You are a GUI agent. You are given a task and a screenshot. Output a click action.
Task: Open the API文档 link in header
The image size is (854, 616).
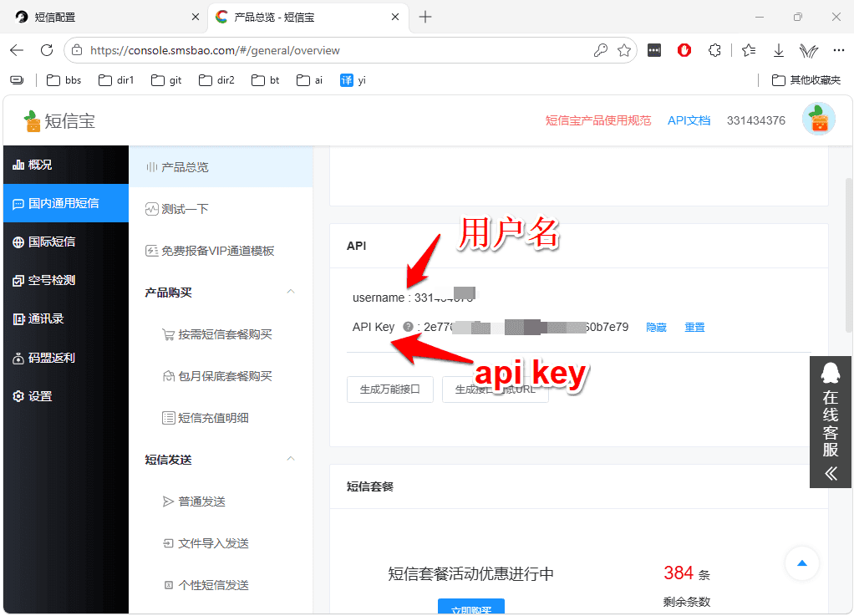tap(689, 120)
